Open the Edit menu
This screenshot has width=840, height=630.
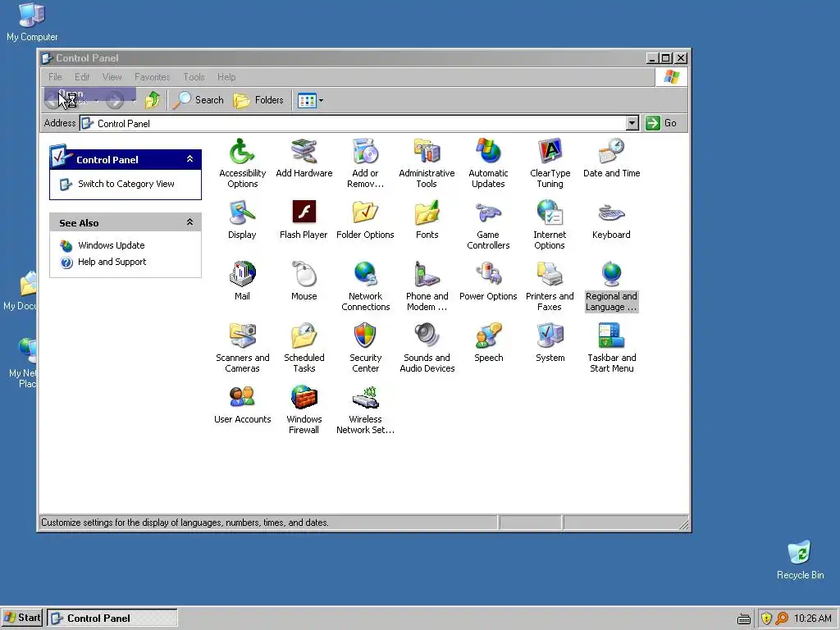click(82, 77)
